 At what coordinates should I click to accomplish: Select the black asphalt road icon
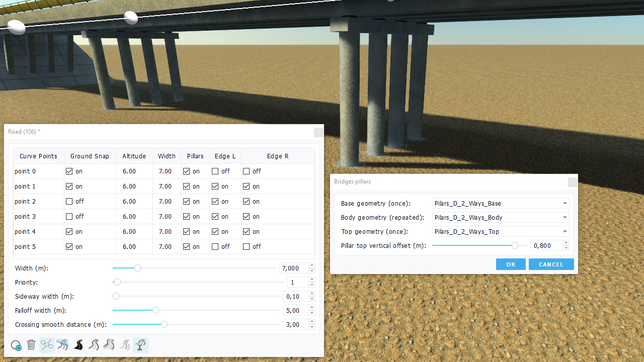coord(78,345)
